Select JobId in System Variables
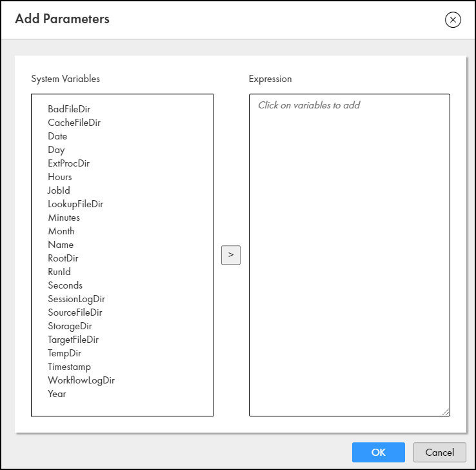 59,190
